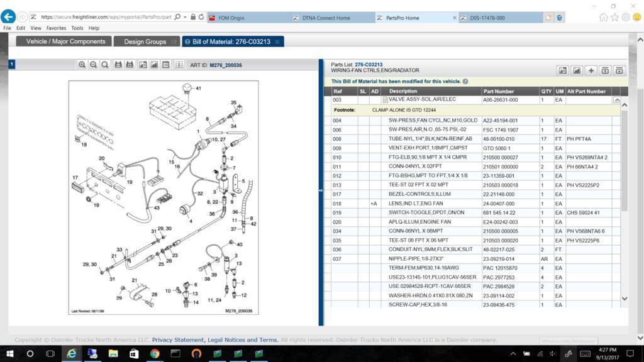The height and width of the screenshot is (362, 644).
Task: Open browser settings gear icon
Action: [x=626, y=17]
